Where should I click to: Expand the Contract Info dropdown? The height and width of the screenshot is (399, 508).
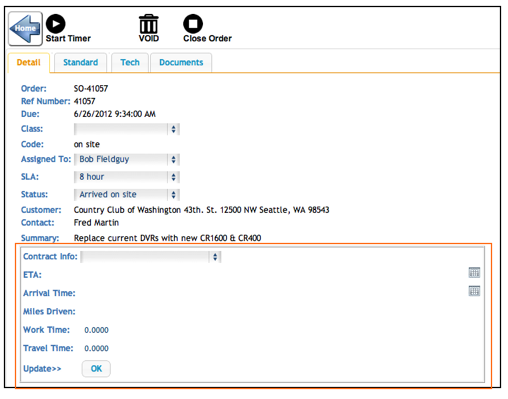point(151,257)
